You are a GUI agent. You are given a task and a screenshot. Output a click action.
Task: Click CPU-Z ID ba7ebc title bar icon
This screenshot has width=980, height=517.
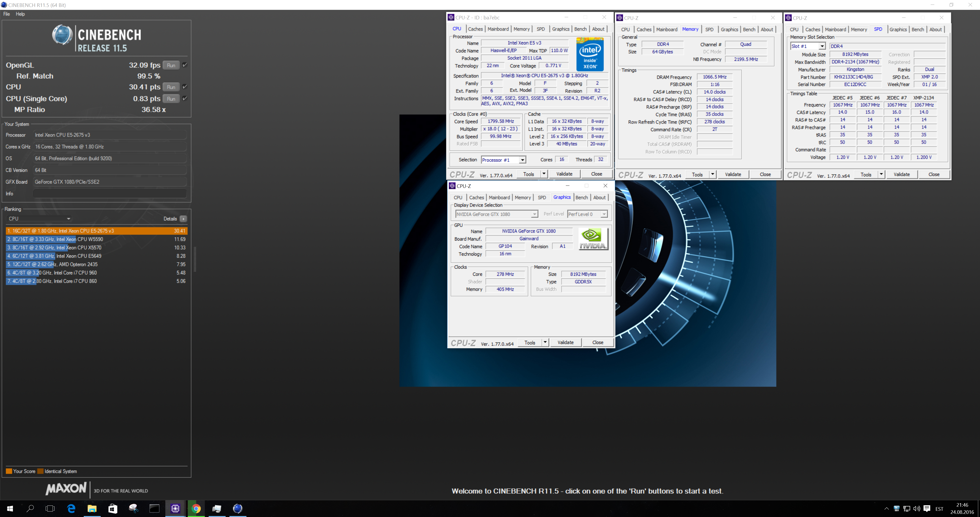click(x=451, y=17)
